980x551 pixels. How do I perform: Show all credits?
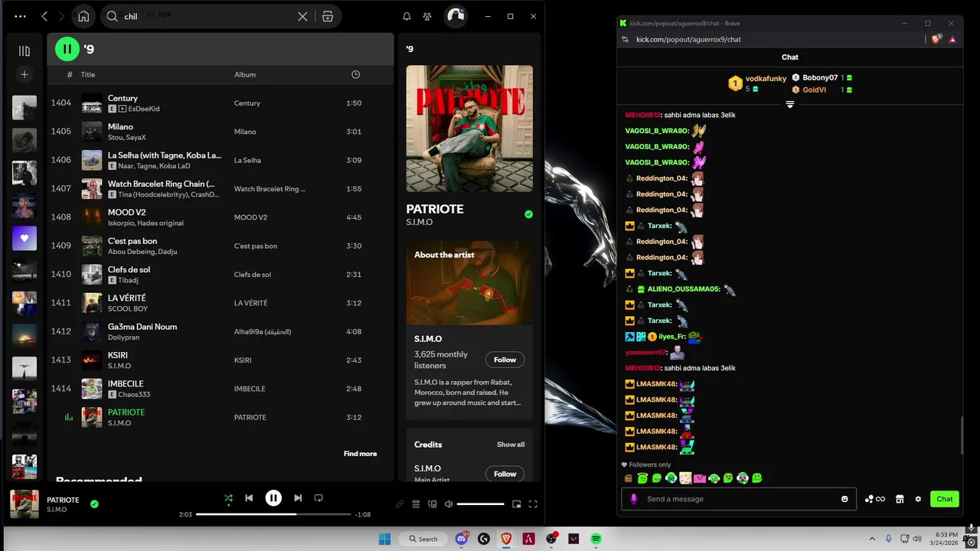tap(511, 445)
